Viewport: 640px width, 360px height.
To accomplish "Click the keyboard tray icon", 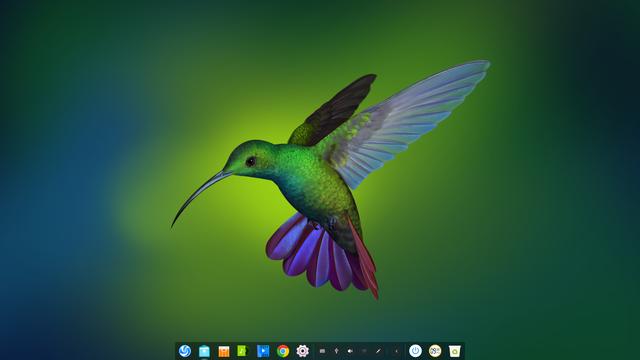I will click(x=322, y=351).
